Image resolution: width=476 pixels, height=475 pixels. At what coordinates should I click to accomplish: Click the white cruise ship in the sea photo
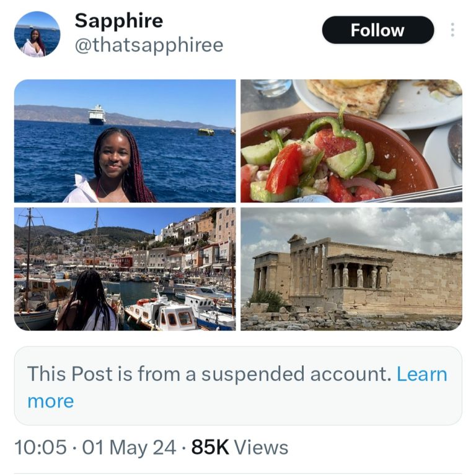coord(97,115)
